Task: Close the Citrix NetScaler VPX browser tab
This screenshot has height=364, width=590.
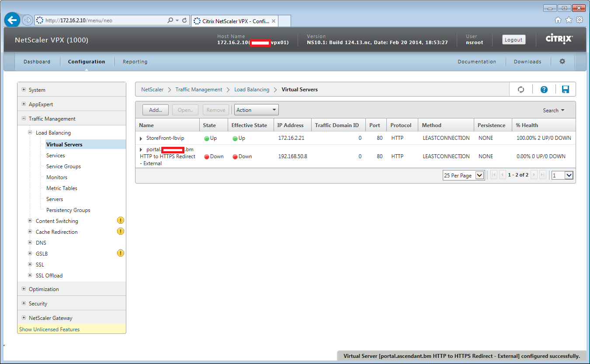Action: click(274, 21)
